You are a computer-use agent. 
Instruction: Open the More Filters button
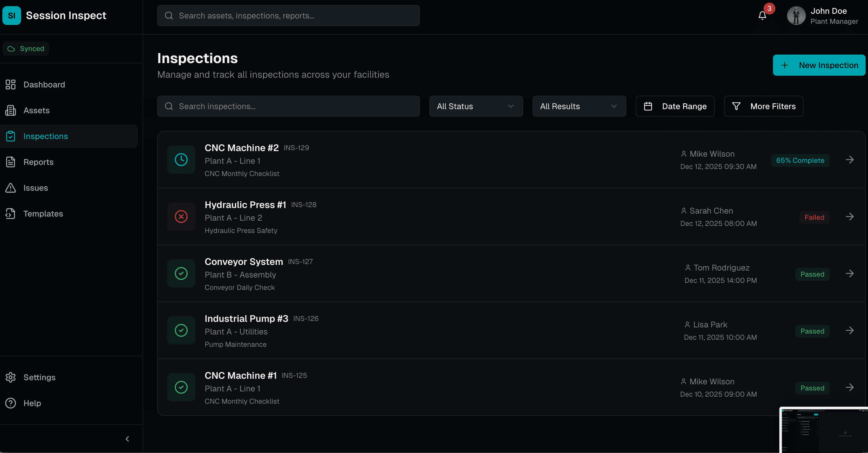pyautogui.click(x=763, y=106)
